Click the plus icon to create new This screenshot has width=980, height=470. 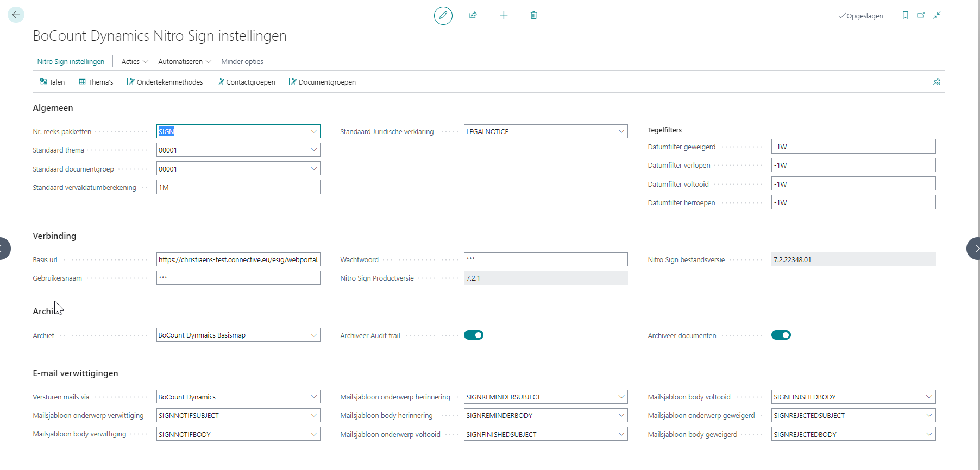[504, 16]
